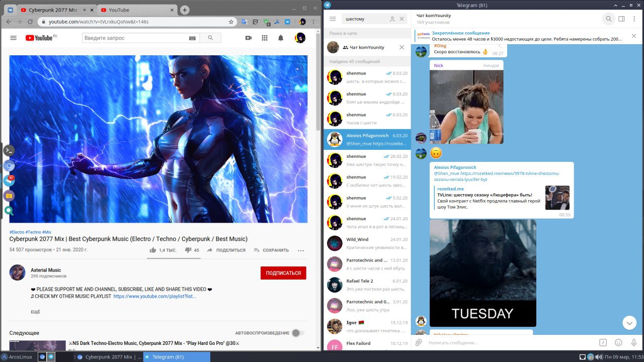This screenshot has height=362, width=644.
Task: Select the Alexios Pifagorovich search result
Action: 367,139
